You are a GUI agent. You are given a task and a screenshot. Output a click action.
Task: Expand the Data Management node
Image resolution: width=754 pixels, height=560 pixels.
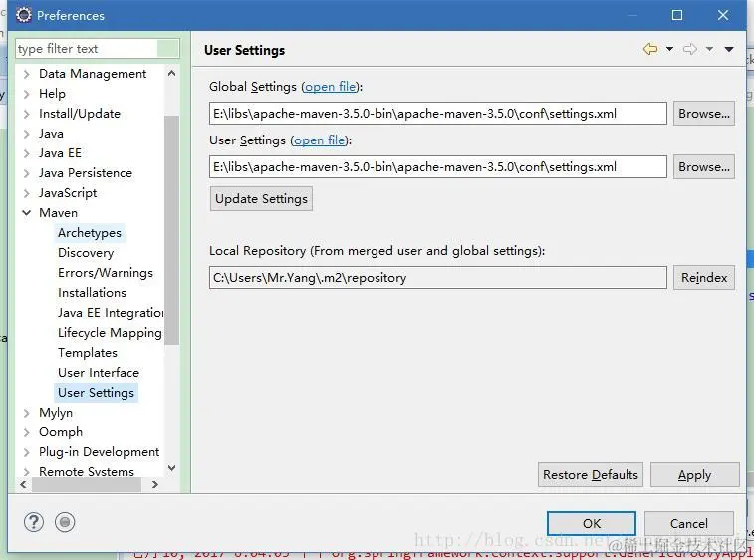(x=27, y=74)
